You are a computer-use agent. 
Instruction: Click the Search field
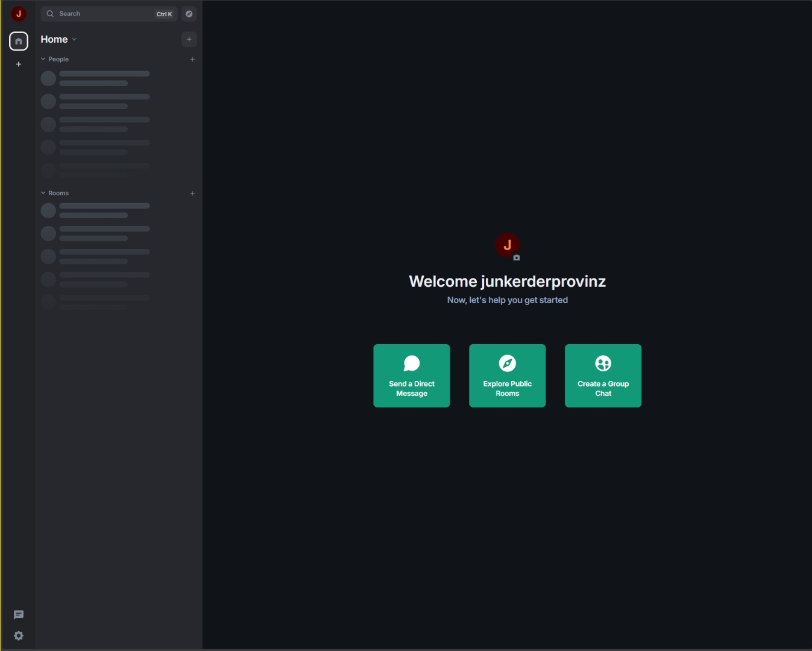(109, 14)
